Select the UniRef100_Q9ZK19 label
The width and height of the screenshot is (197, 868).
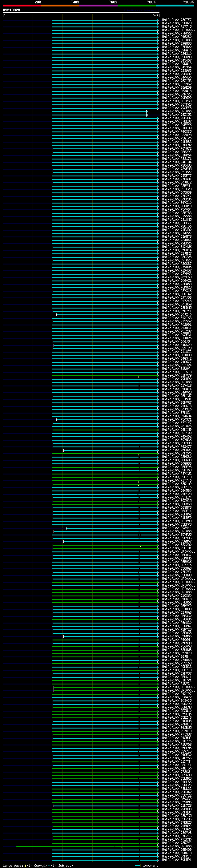[x=177, y=731]
